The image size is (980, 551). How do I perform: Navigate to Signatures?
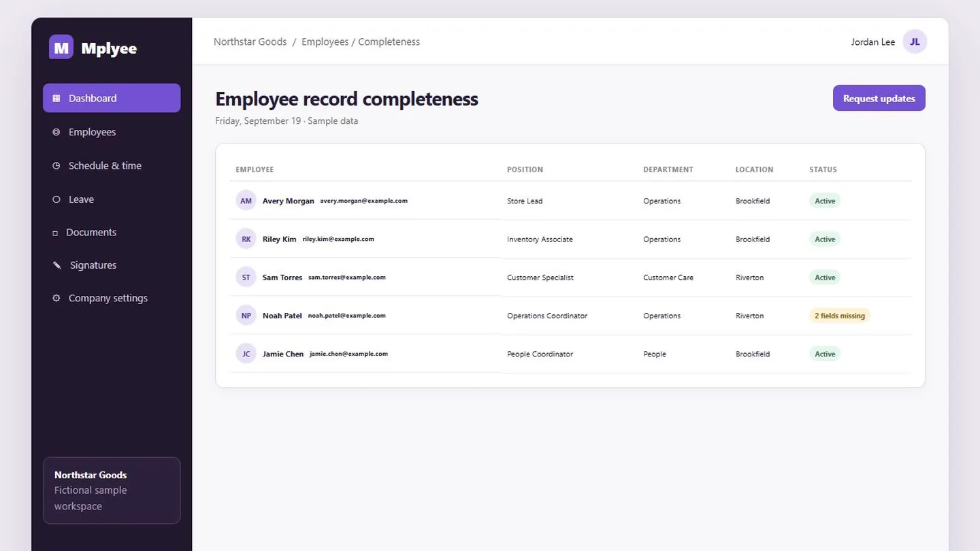click(112, 265)
